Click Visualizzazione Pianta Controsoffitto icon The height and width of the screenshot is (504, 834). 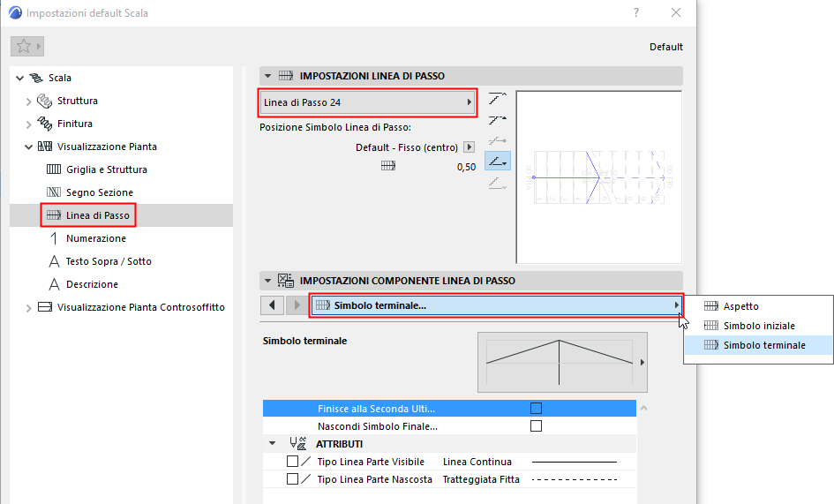pyautogui.click(x=45, y=307)
